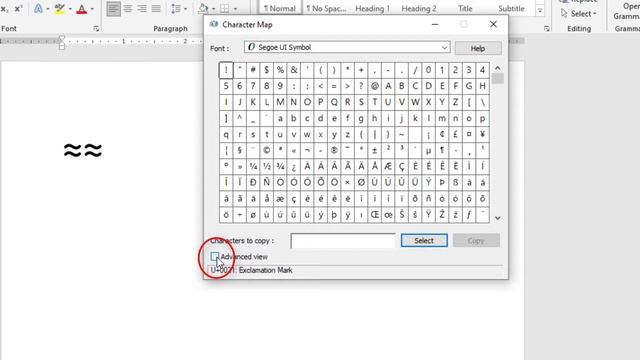Click the first-line indent ruler marker
Viewport: 640px width, 360px height.
click(x=62, y=38)
